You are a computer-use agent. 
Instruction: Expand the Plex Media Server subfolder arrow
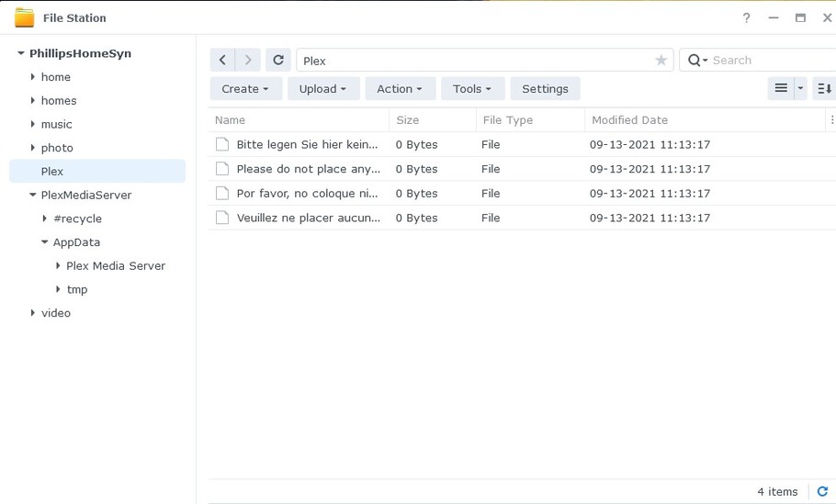(x=58, y=265)
